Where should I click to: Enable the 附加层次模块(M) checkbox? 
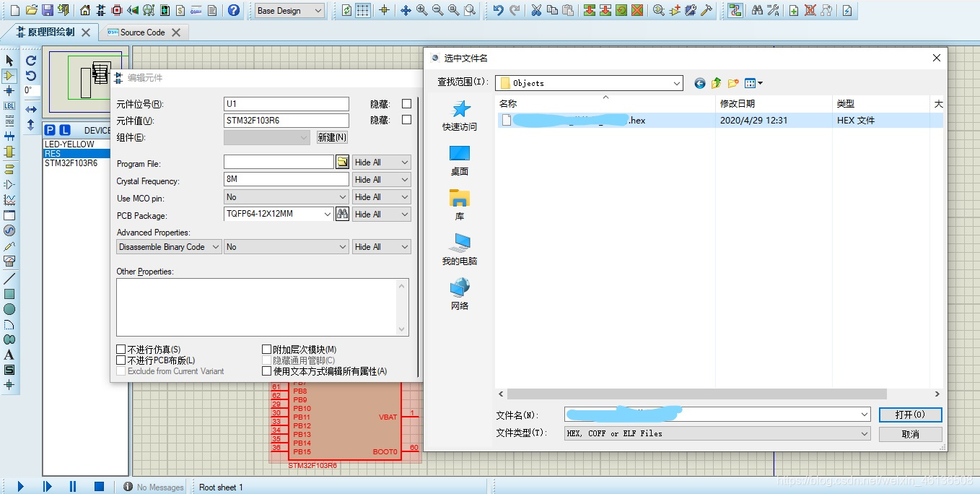267,350
